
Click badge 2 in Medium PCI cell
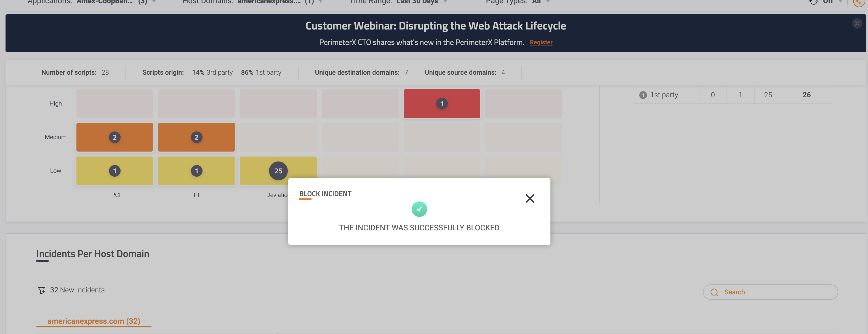[115, 137]
